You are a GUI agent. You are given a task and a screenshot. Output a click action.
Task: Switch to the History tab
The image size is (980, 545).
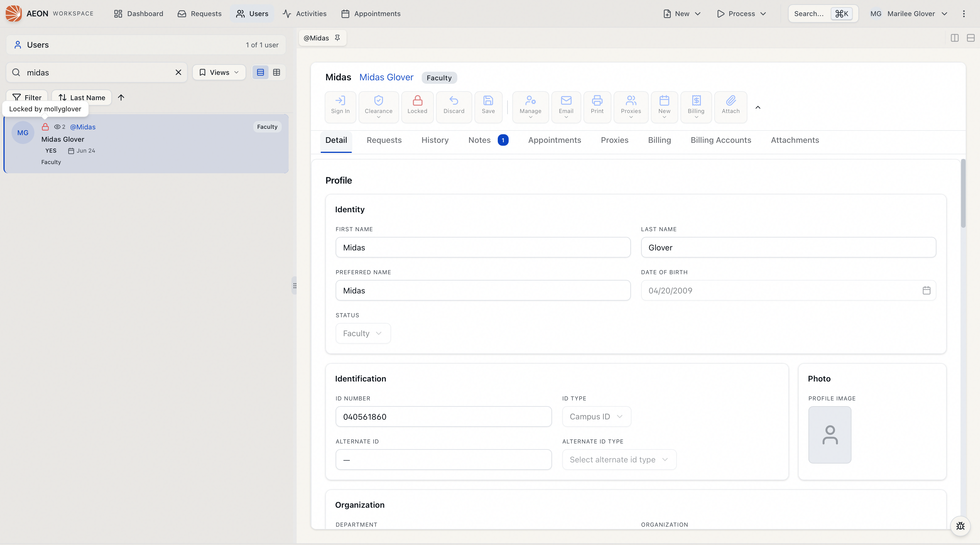(x=435, y=140)
